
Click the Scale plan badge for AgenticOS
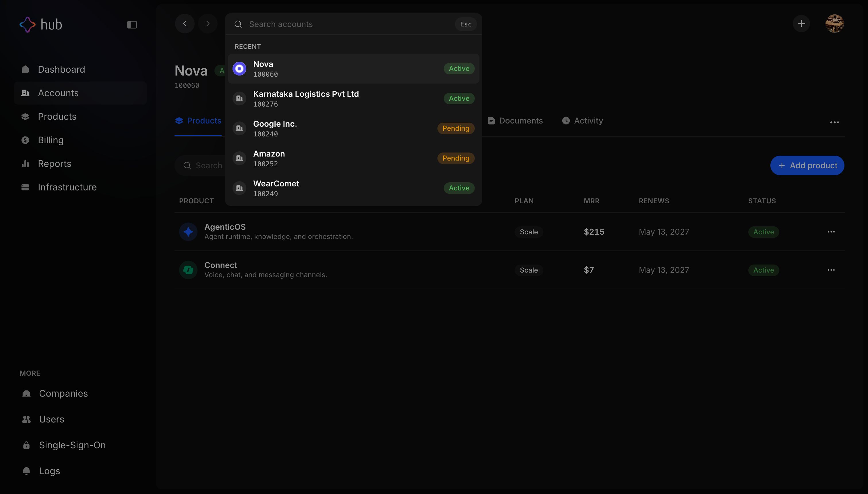pos(529,232)
